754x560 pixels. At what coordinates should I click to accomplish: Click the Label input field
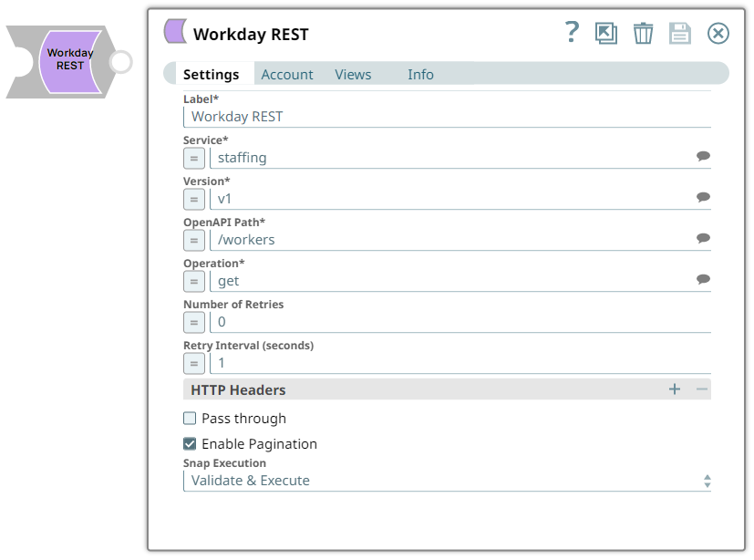point(447,117)
